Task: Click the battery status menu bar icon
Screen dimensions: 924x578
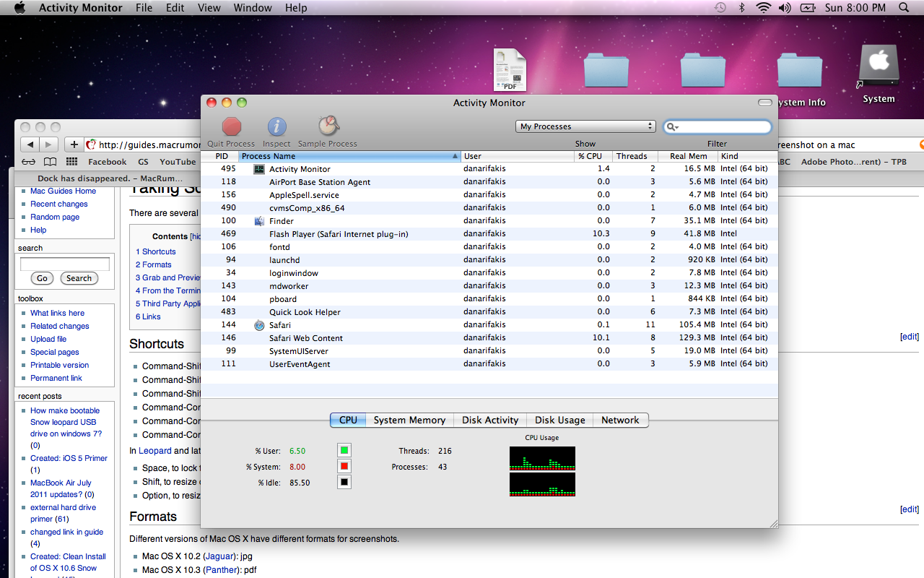Action: click(808, 8)
